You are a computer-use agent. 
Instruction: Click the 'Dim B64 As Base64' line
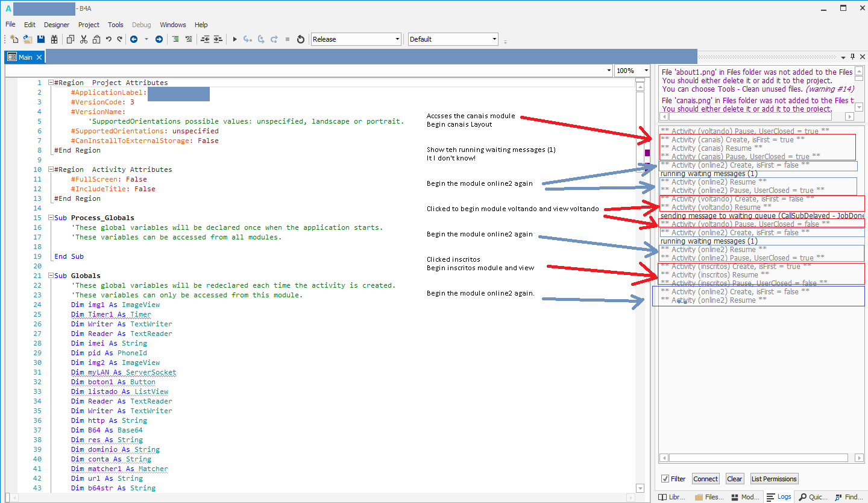coord(107,430)
